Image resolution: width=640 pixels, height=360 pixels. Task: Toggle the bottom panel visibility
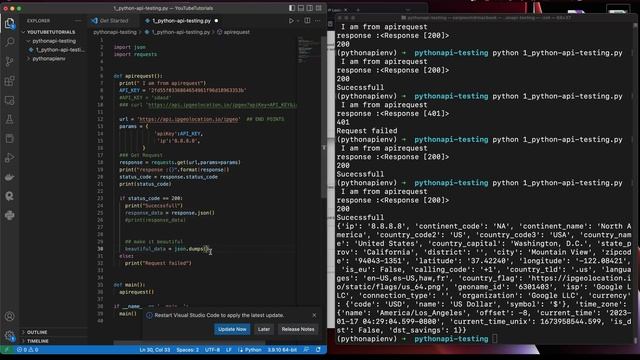301,8
